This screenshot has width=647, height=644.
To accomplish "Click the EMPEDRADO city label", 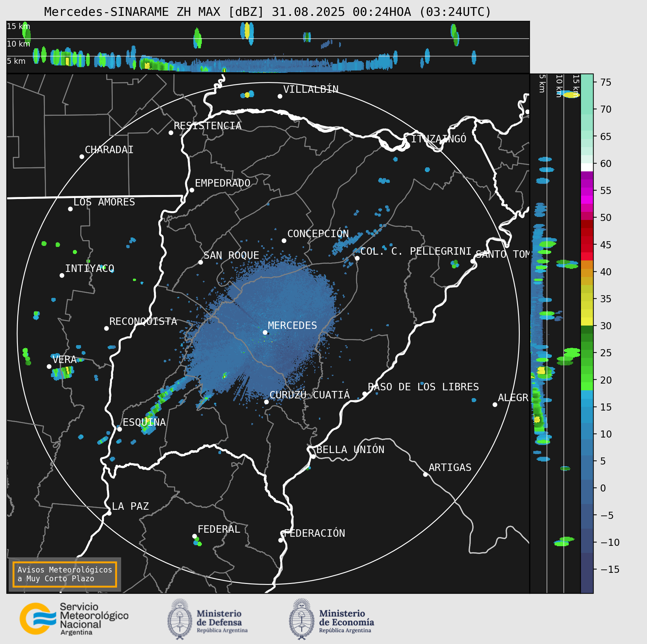I will pyautogui.click(x=223, y=183).
